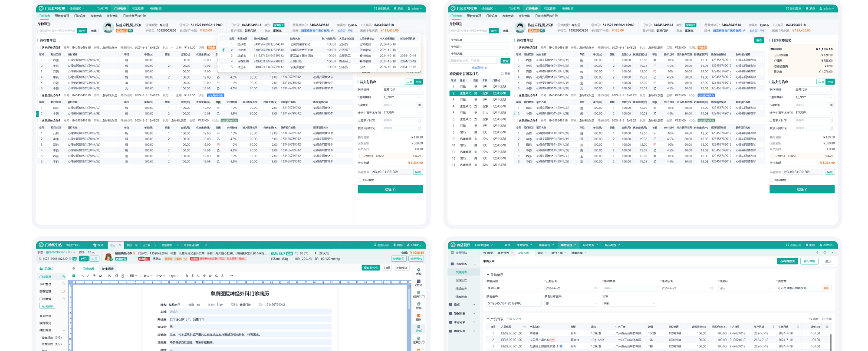Click Underline icon in editor toolbar

coord(198,276)
